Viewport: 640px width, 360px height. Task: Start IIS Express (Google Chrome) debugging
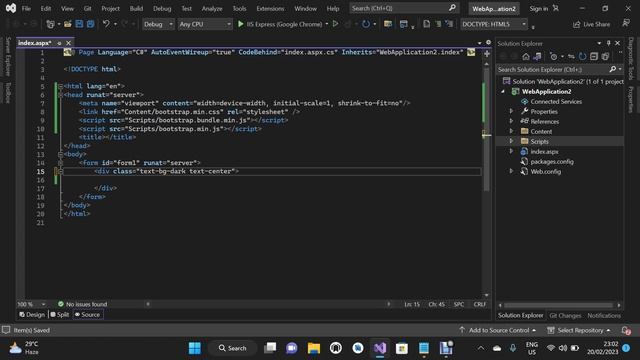(x=280, y=24)
